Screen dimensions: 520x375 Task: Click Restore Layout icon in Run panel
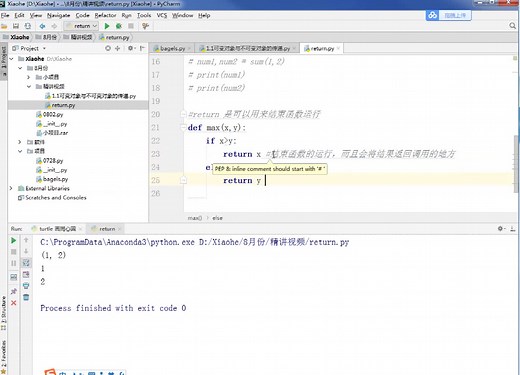(14, 277)
